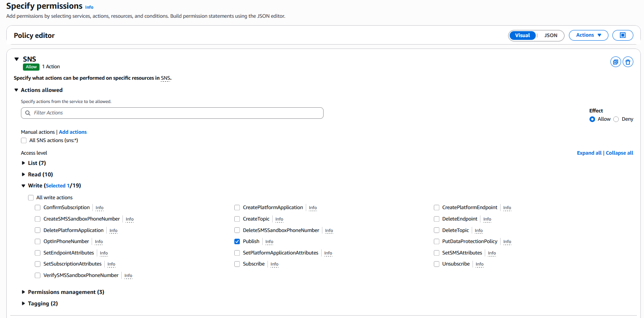Open the Info link for CreateTopic

(279, 219)
